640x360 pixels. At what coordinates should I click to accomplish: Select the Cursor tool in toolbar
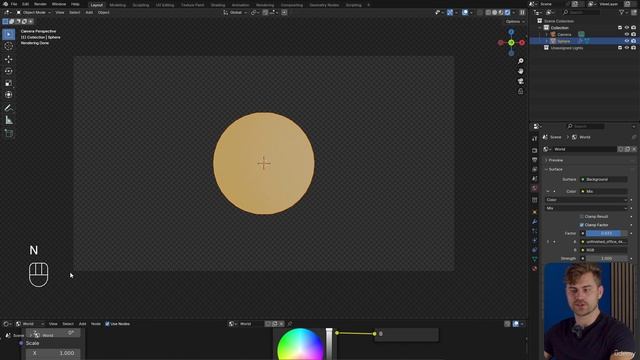click(9, 47)
